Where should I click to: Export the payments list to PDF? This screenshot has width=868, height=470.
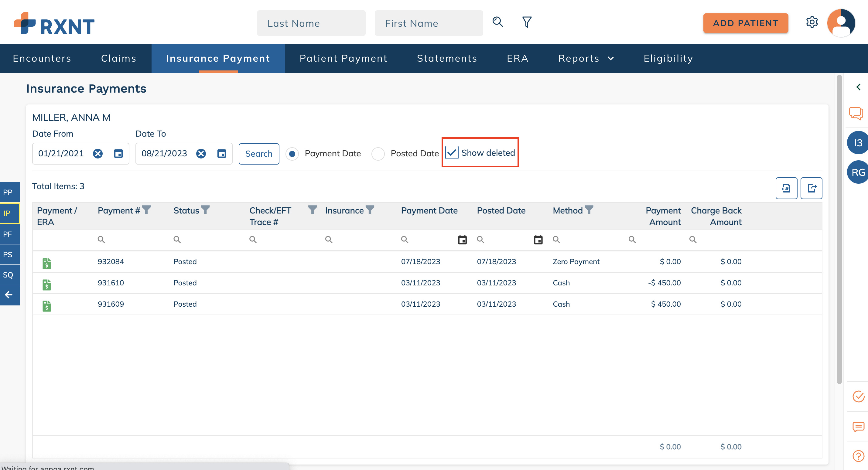click(x=786, y=188)
